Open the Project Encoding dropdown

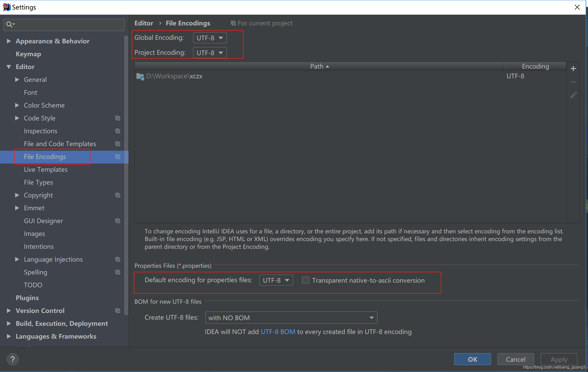coord(210,53)
